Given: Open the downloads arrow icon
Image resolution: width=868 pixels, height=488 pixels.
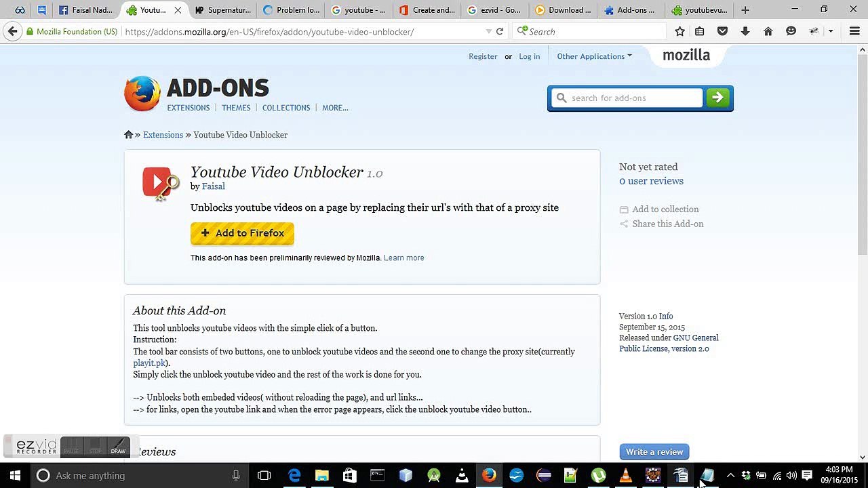Looking at the screenshot, I should (x=745, y=31).
